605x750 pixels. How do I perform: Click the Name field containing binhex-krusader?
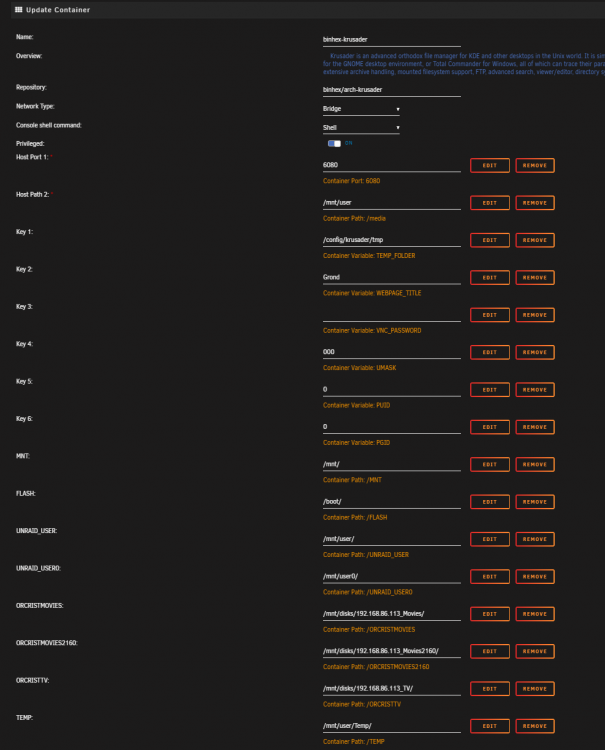(x=392, y=40)
